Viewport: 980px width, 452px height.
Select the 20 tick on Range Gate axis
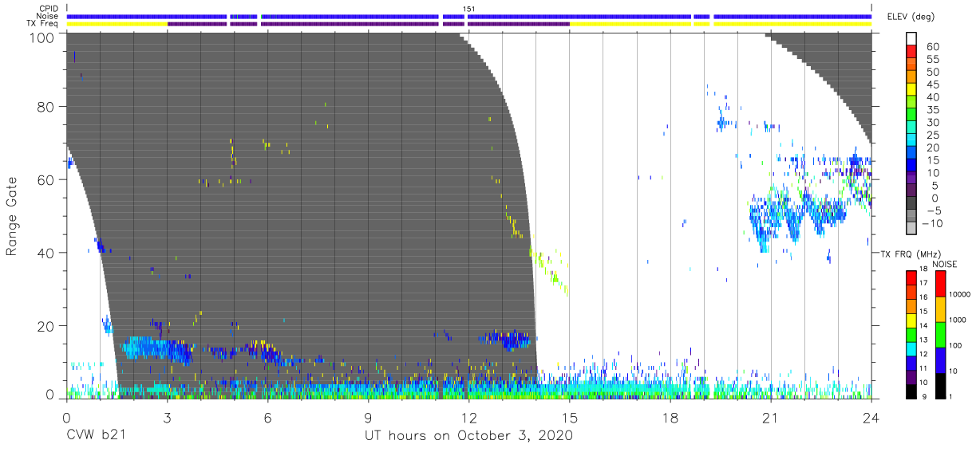coord(47,326)
